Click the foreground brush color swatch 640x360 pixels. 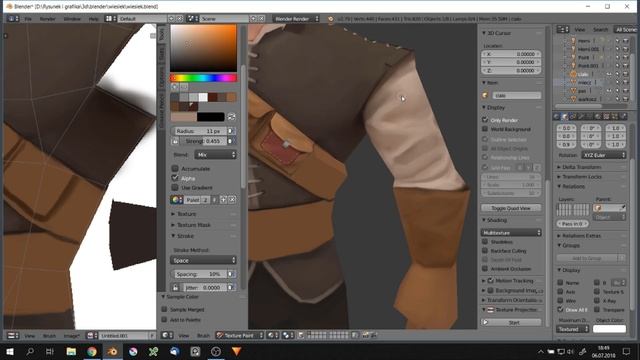click(x=184, y=117)
